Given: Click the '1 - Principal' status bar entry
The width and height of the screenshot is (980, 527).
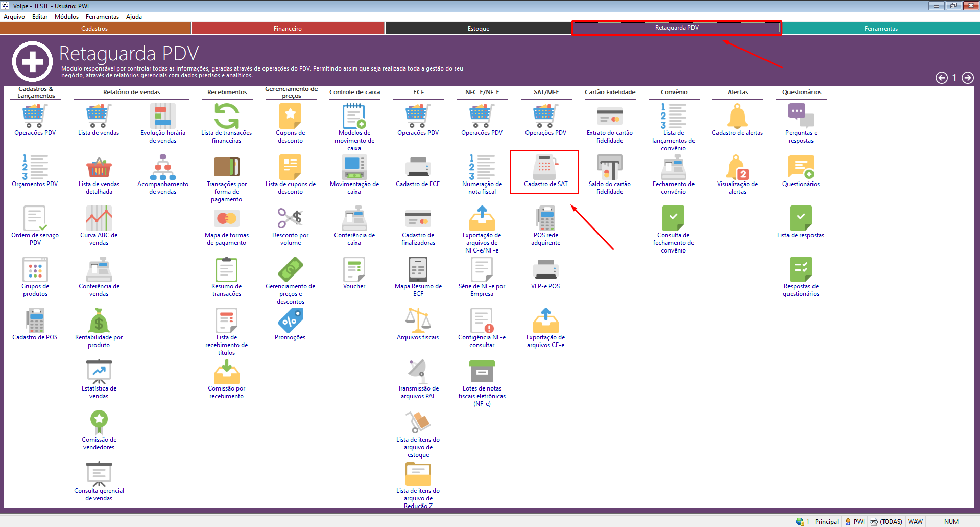Looking at the screenshot, I should (x=818, y=522).
